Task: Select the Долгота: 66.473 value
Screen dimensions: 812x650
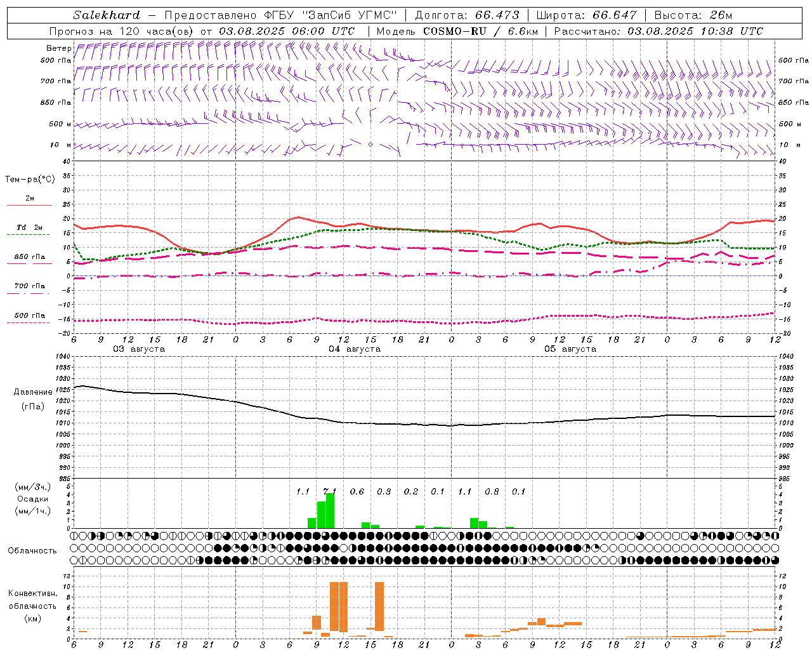Action: click(x=467, y=15)
